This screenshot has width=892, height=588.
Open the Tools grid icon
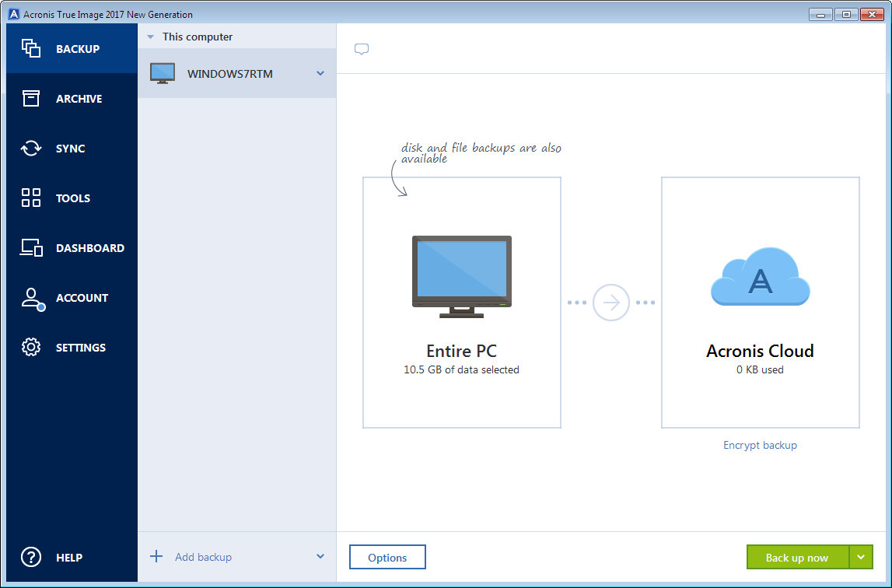31,198
